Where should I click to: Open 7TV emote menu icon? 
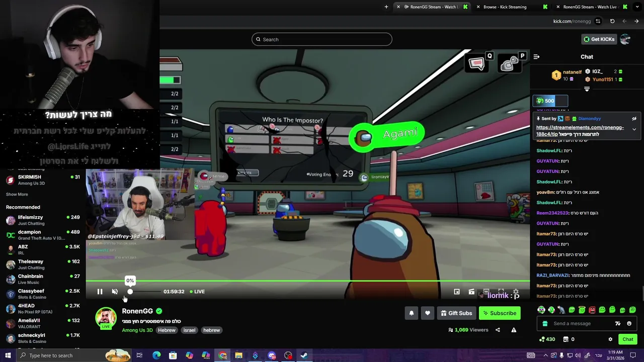click(x=618, y=323)
